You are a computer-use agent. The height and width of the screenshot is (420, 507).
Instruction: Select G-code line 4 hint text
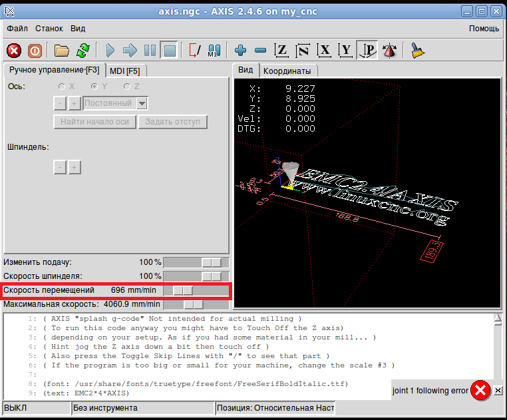(156, 347)
